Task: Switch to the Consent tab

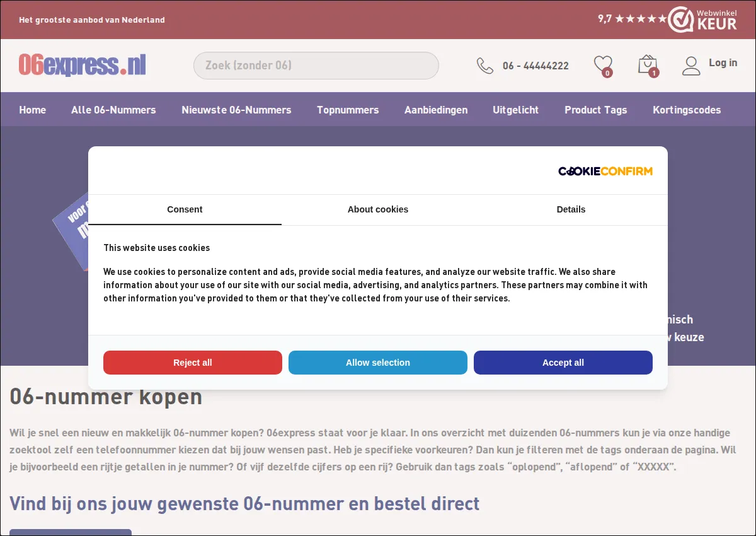Action: (x=185, y=209)
